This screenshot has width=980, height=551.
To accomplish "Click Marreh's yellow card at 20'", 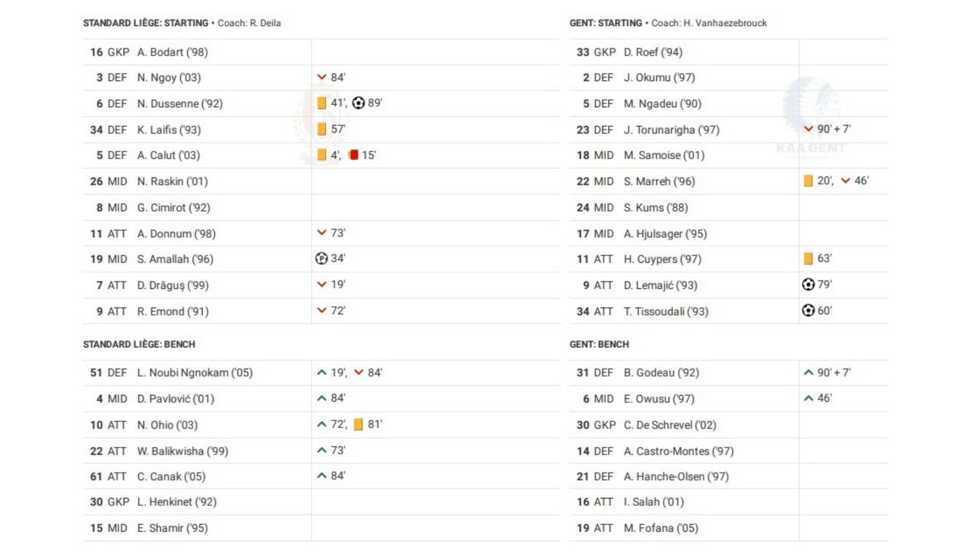I will [808, 181].
